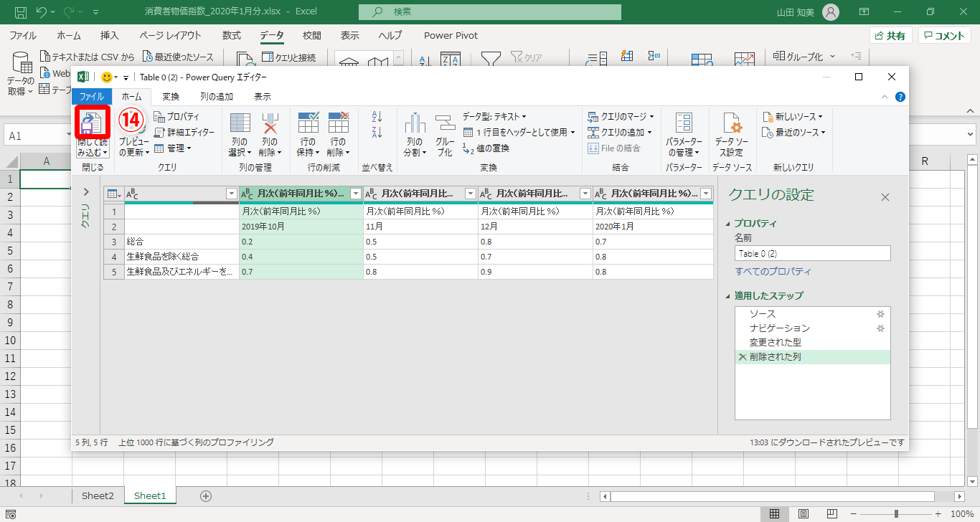Close the クエリの設定 pane
Image resolution: width=980 pixels, height=522 pixels.
[885, 197]
